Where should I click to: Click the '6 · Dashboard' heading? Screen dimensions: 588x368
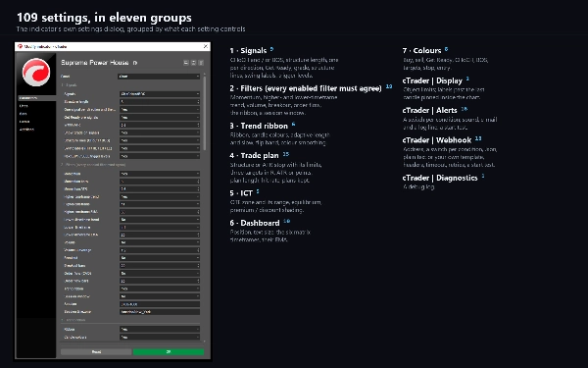(255, 223)
